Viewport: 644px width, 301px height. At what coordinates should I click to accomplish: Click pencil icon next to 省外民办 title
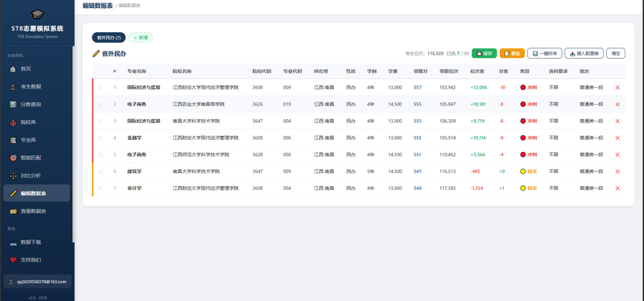pyautogui.click(x=96, y=53)
